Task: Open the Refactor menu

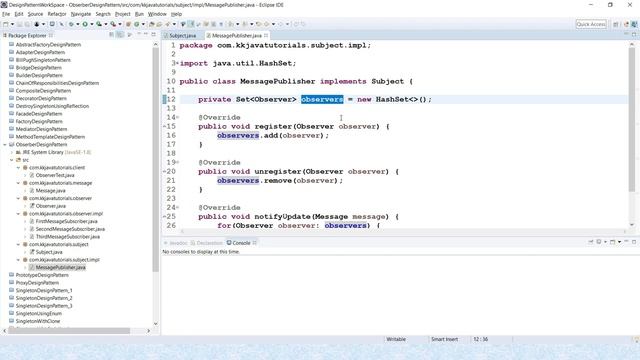Action: point(57,14)
